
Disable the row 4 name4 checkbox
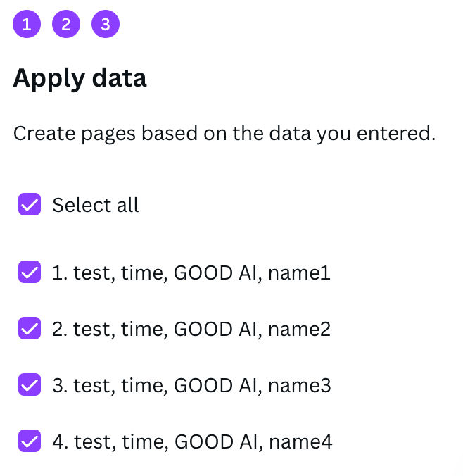[29, 441]
